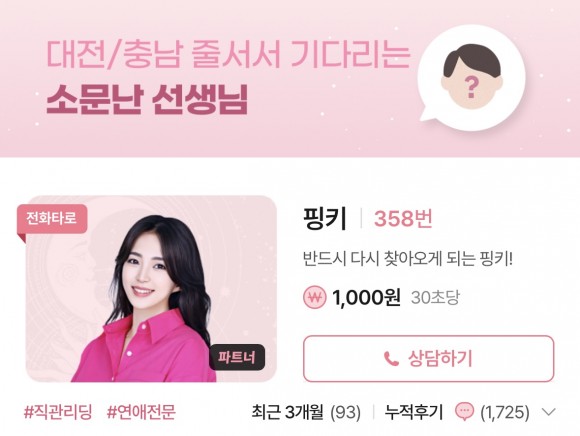Expand the reviews chevron arrow
Viewport: 580px width, 436px height.
[548, 412]
